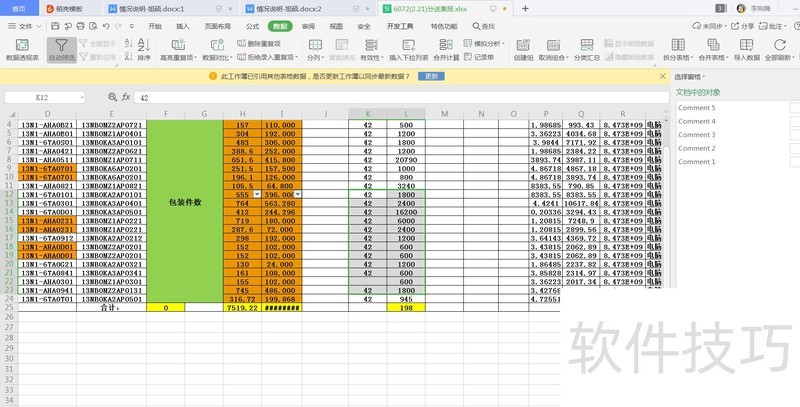Open the 数据透视表 pivot table tool
Screen dimensions: 800x407
(22, 50)
